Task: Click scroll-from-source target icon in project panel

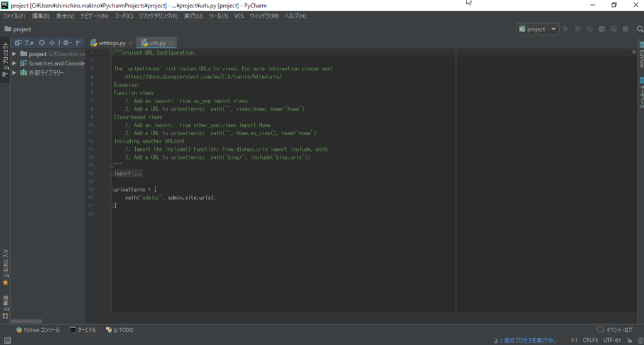Action: (x=42, y=43)
